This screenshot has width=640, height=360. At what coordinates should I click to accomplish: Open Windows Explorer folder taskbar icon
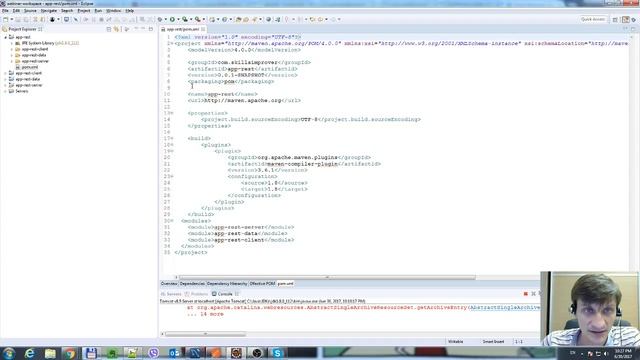(x=50, y=353)
